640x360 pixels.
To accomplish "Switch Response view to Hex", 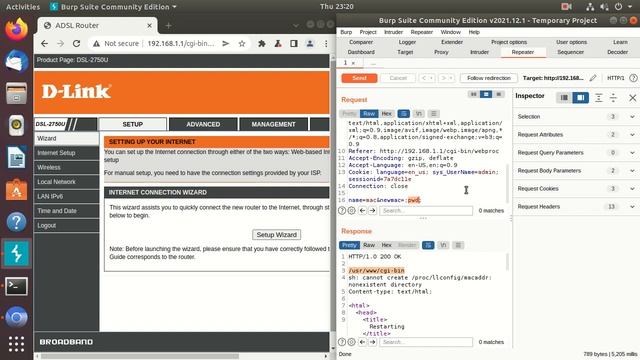I will (x=387, y=245).
